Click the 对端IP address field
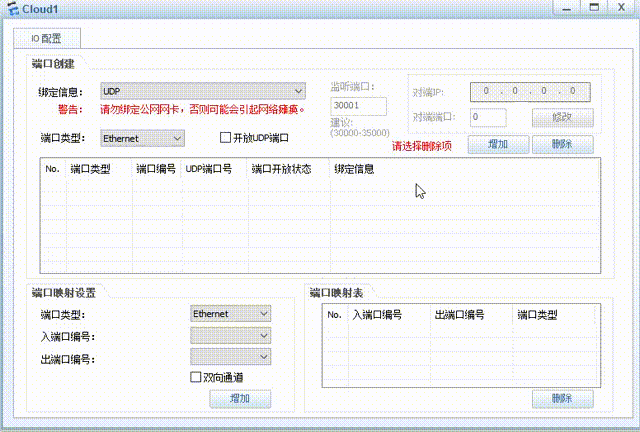The width and height of the screenshot is (640, 432). pyautogui.click(x=524, y=91)
